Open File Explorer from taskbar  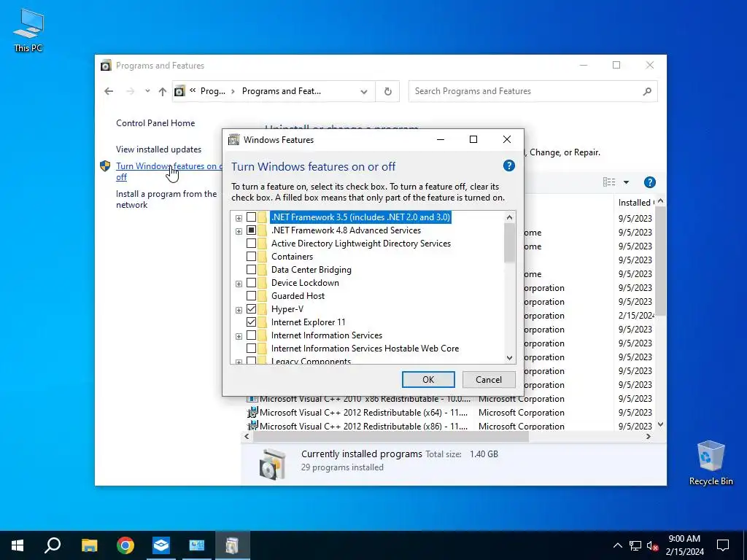click(89, 545)
